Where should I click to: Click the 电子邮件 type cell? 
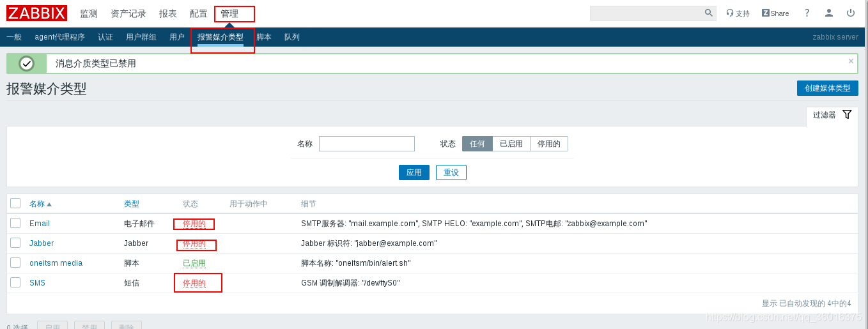tap(139, 224)
